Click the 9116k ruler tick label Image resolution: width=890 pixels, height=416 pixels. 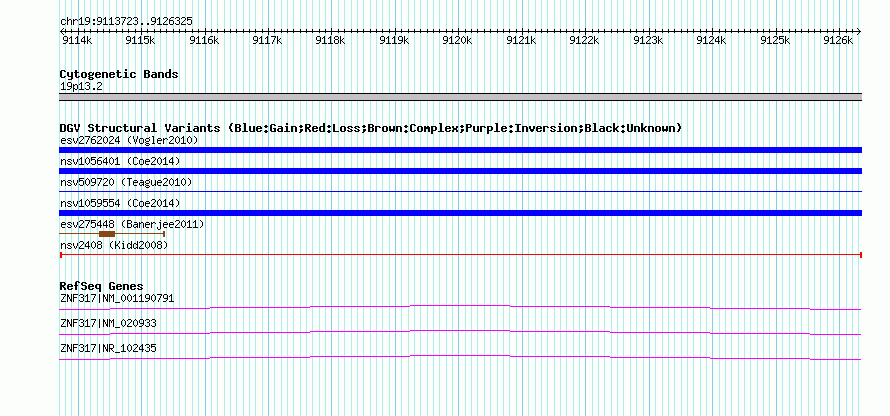pos(204,40)
